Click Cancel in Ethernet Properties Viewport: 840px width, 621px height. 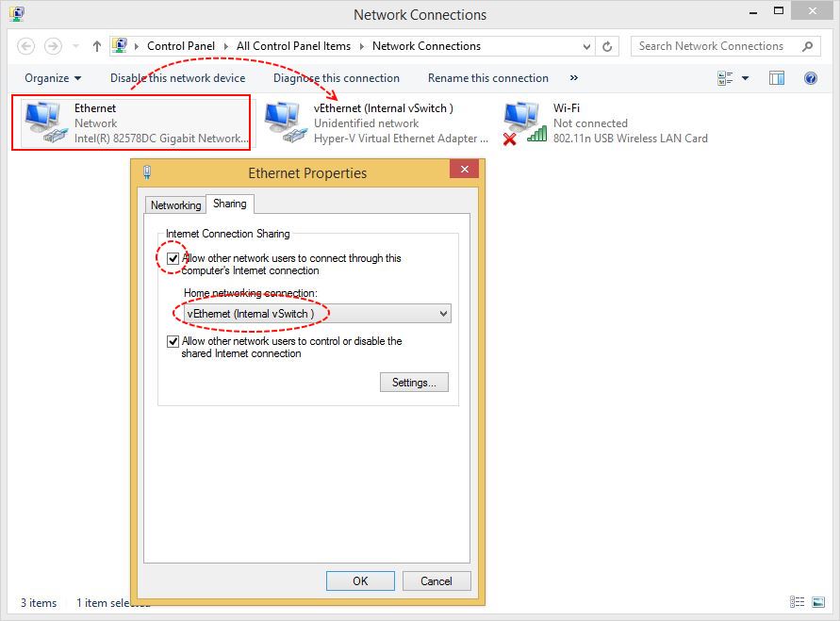[436, 580]
